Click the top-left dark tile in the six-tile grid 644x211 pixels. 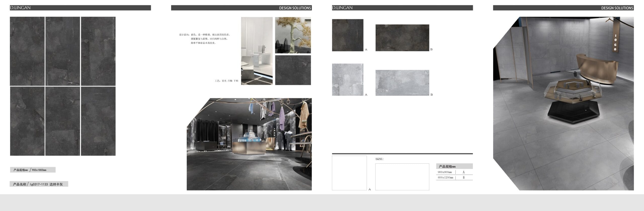point(27,51)
